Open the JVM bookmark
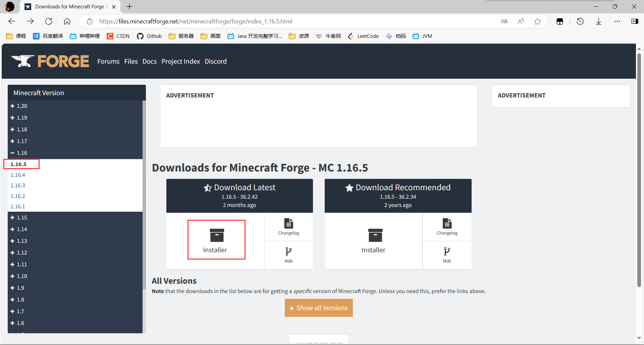Image resolution: width=644 pixels, height=345 pixels. tap(422, 36)
